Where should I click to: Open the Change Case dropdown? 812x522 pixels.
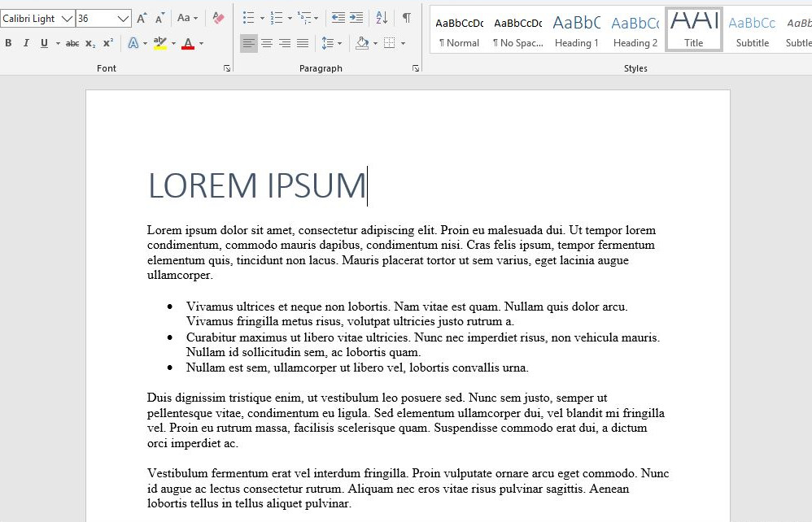point(188,18)
